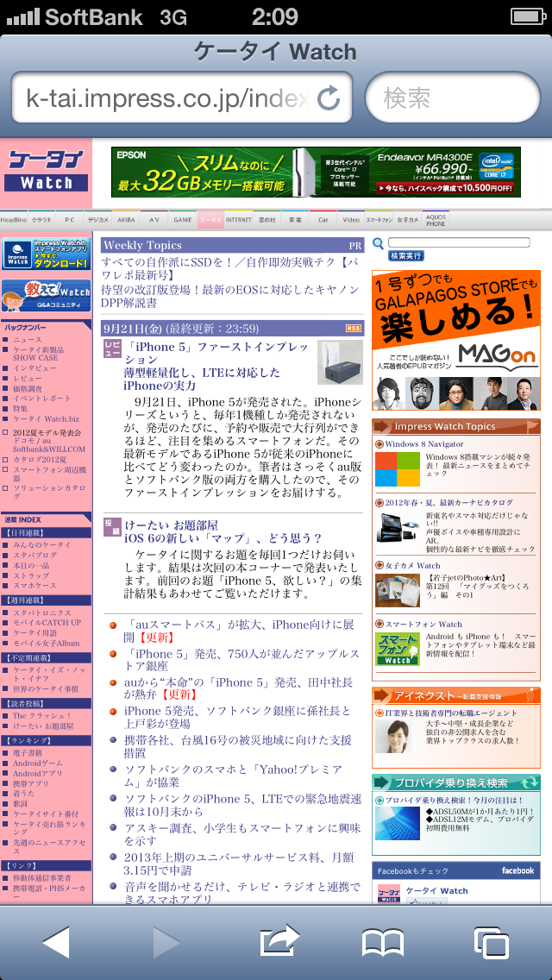
Task: Select the デジカメ tab
Action: coord(98,220)
